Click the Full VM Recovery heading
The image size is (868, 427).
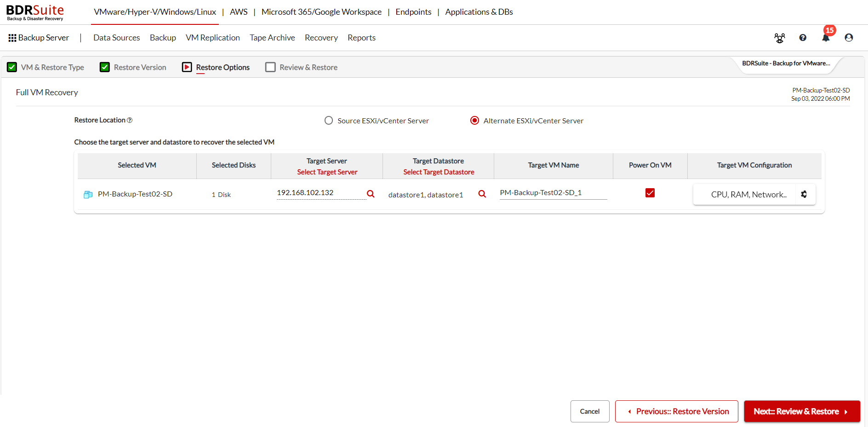pyautogui.click(x=47, y=92)
